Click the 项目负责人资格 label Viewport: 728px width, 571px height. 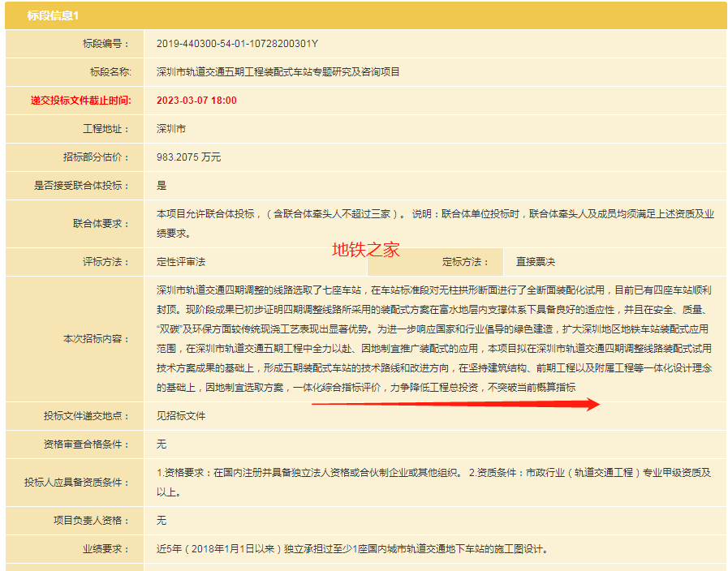[92, 521]
